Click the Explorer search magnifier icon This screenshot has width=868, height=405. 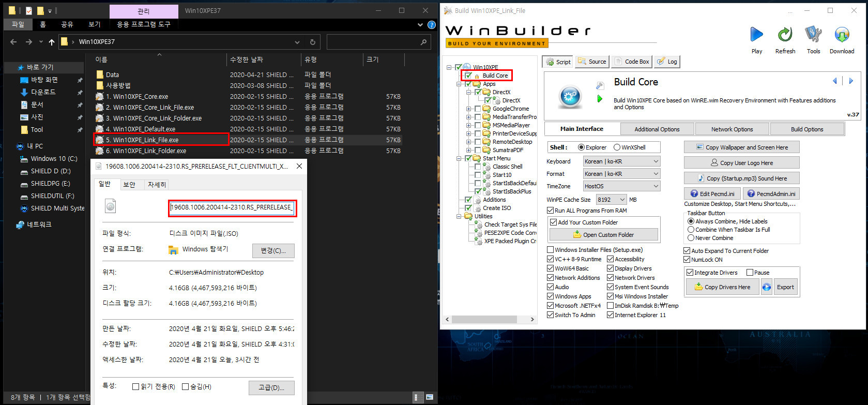click(423, 42)
